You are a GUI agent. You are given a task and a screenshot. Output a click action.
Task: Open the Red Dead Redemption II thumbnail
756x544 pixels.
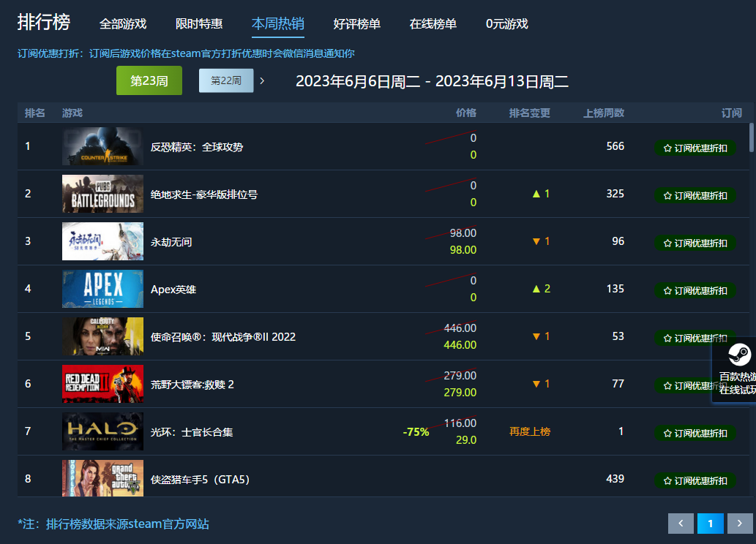coord(102,384)
